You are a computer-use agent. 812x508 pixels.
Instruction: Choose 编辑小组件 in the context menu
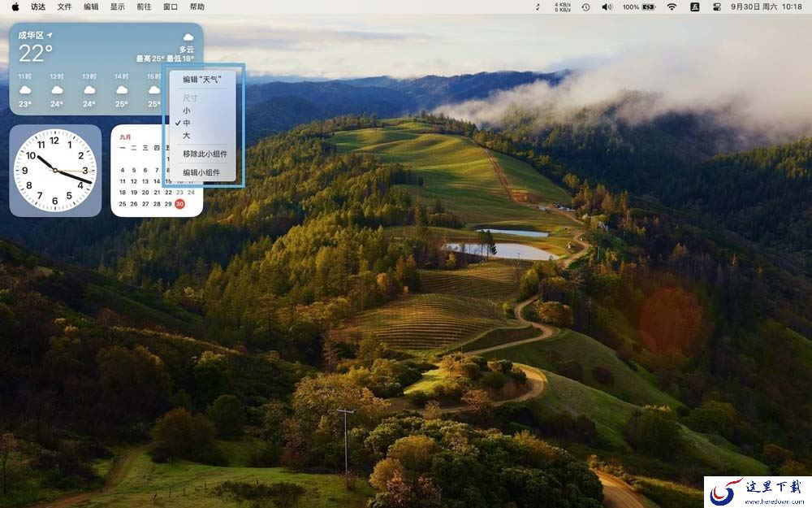pos(201,172)
